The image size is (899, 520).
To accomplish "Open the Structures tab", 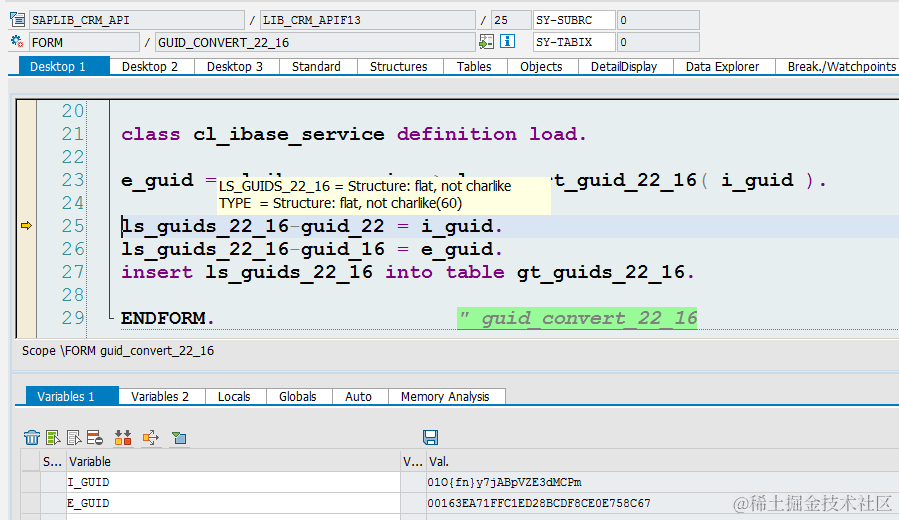I will [x=398, y=67].
